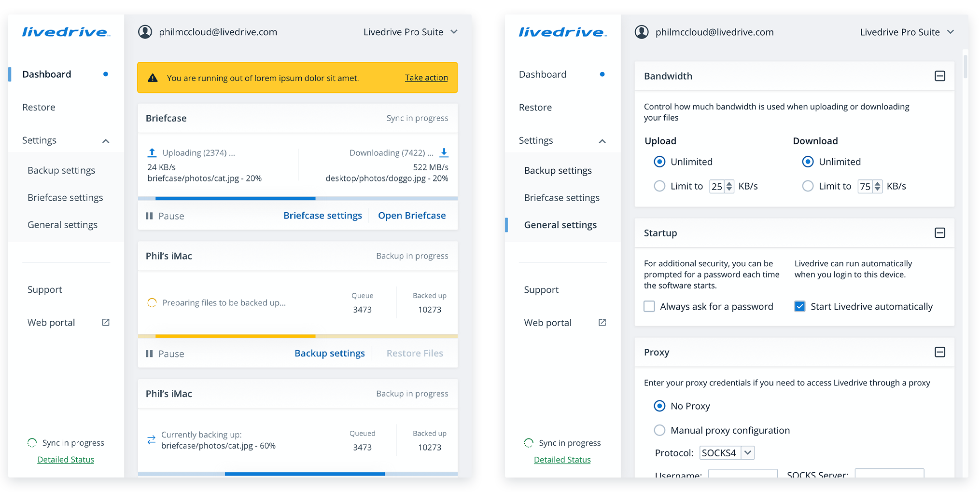The height and width of the screenshot is (492, 980).
Task: Click the Queue count 3473 under Preparing files
Action: (x=362, y=309)
